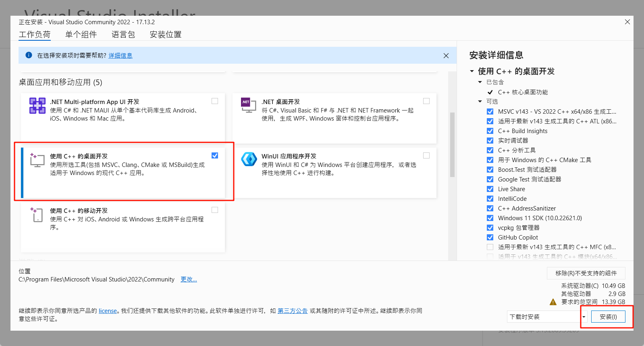Uncheck the 实时调试器 component
Screen dimensions: 644x346
click(x=490, y=141)
